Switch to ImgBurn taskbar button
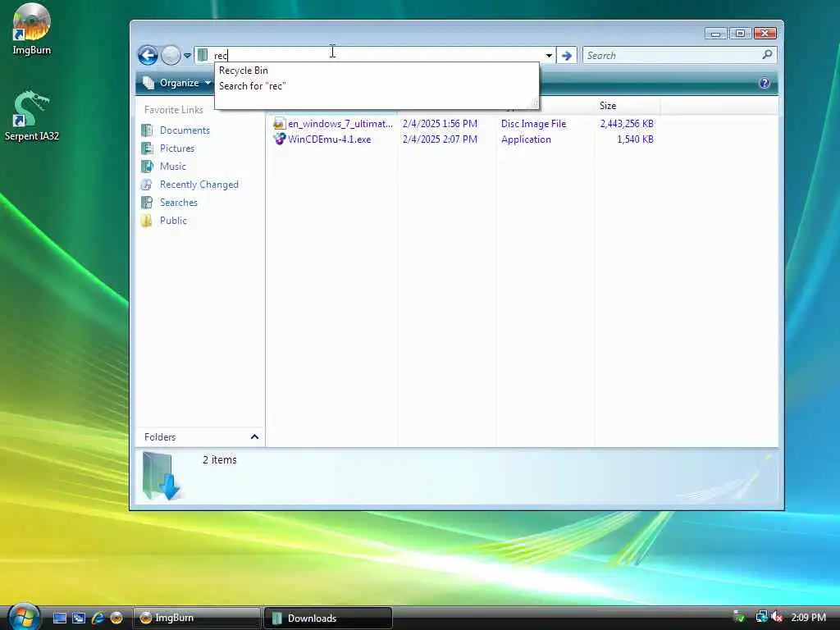Image resolution: width=840 pixels, height=630 pixels. click(196, 618)
